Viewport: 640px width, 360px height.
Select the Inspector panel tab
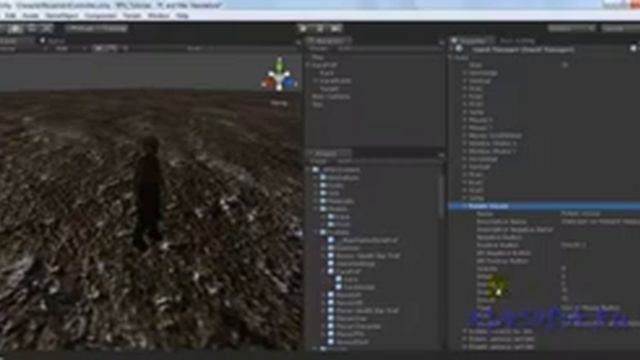[x=472, y=41]
